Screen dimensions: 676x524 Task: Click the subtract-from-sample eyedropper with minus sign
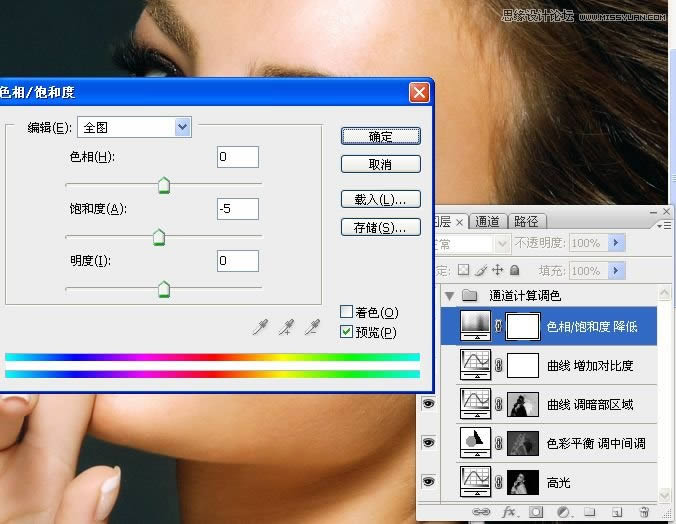(x=312, y=327)
